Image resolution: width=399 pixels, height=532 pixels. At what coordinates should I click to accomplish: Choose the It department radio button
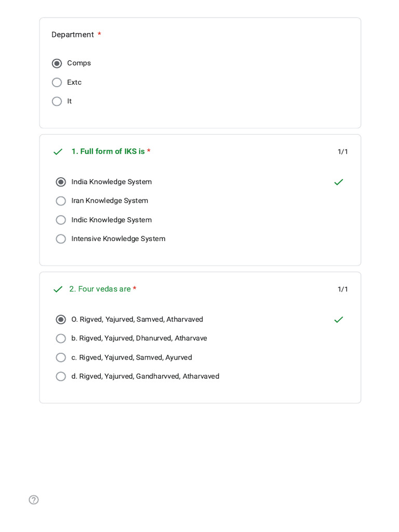pos(57,101)
